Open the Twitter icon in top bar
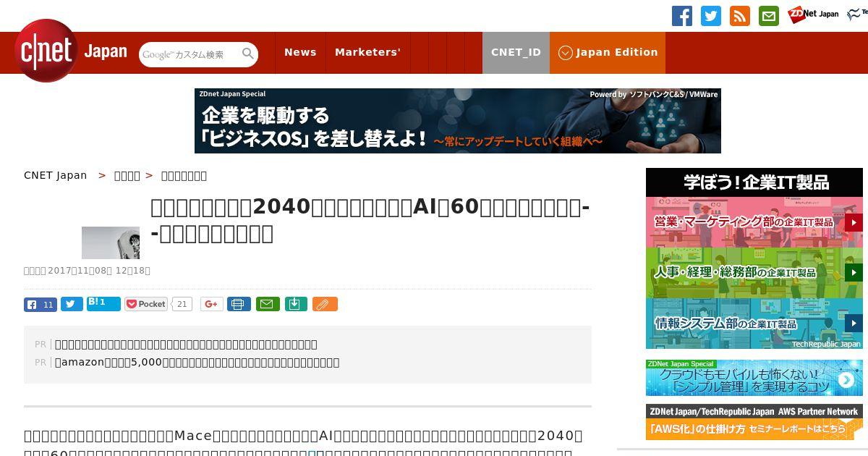 (x=711, y=16)
